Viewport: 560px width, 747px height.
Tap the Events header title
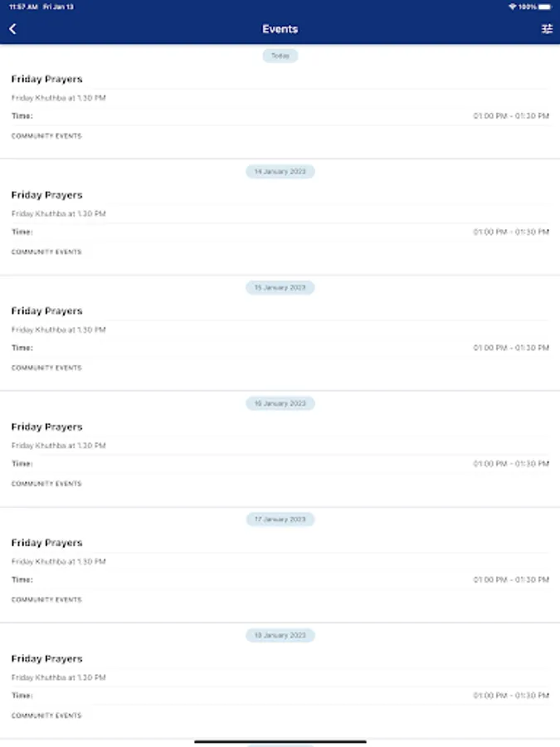tap(280, 29)
